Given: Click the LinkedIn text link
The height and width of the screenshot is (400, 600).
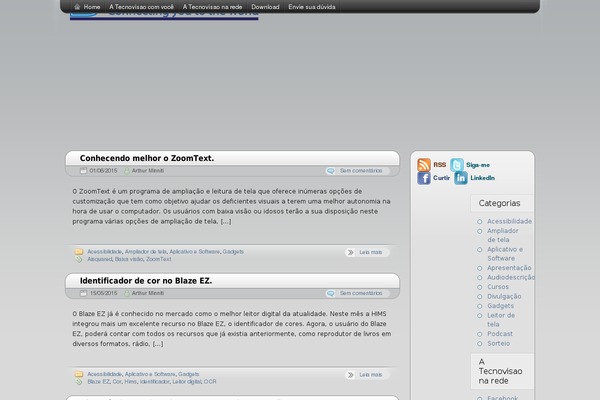Looking at the screenshot, I should click(483, 178).
